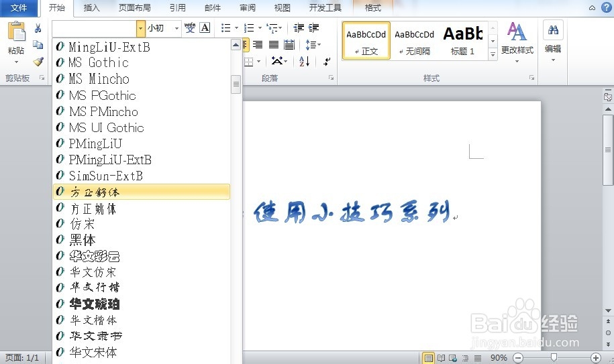The width and height of the screenshot is (614, 364).
Task: Justify paragraph text
Action: coord(273,44)
